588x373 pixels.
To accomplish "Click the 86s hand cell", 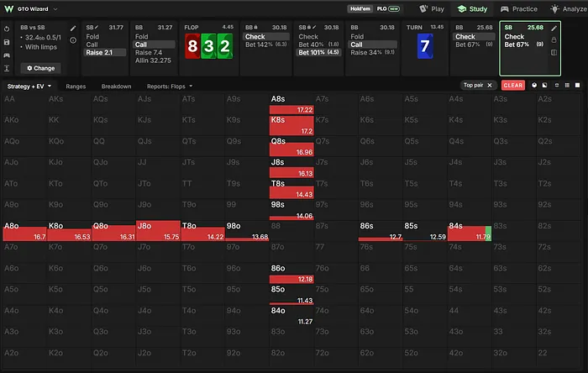I will [x=381, y=231].
